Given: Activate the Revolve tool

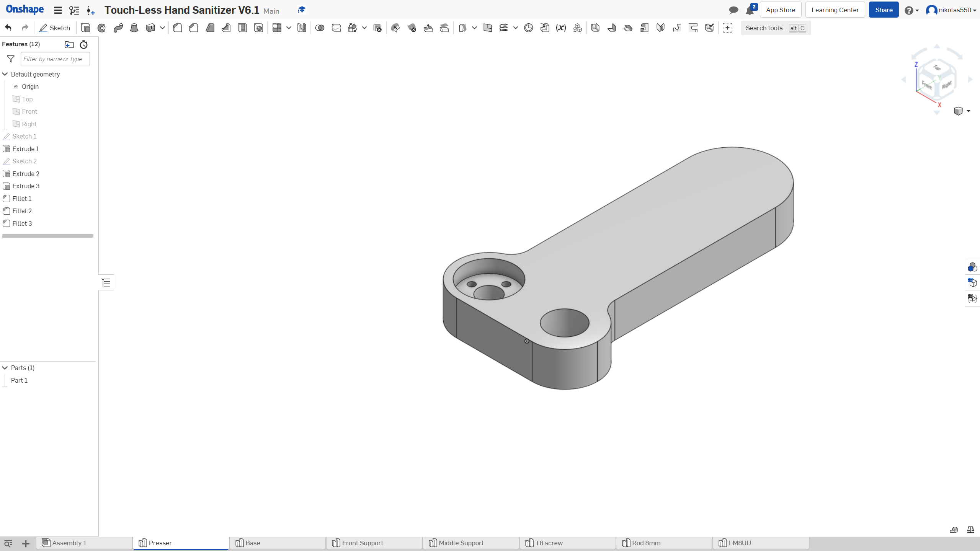Looking at the screenshot, I should tap(101, 28).
